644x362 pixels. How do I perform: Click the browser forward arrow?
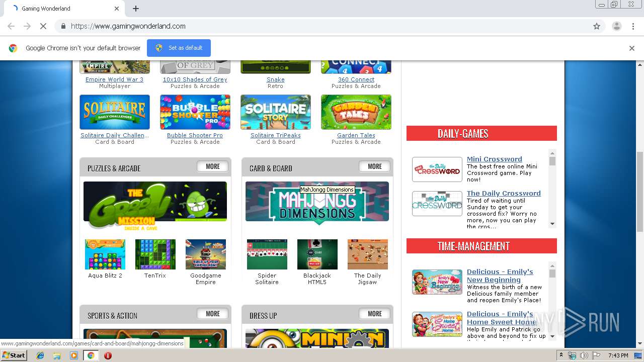pyautogui.click(x=27, y=26)
